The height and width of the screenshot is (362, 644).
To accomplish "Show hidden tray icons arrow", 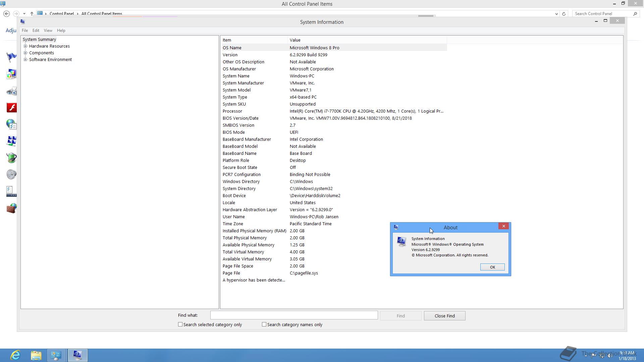I will point(586,356).
